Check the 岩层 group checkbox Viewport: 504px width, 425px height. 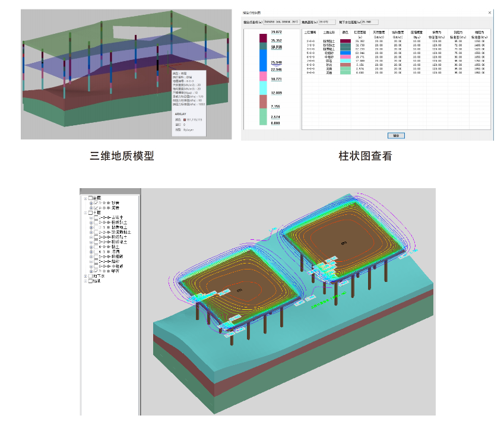tap(91, 198)
